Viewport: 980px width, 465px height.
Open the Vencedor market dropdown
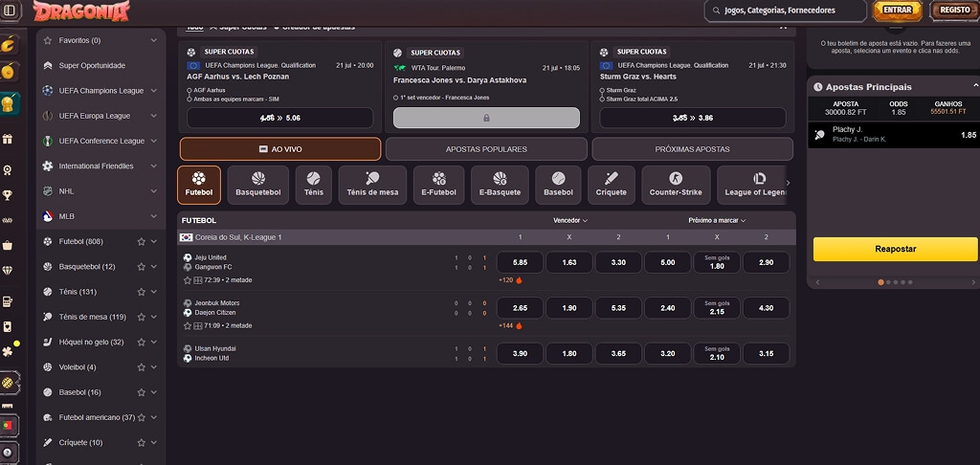[570, 221]
